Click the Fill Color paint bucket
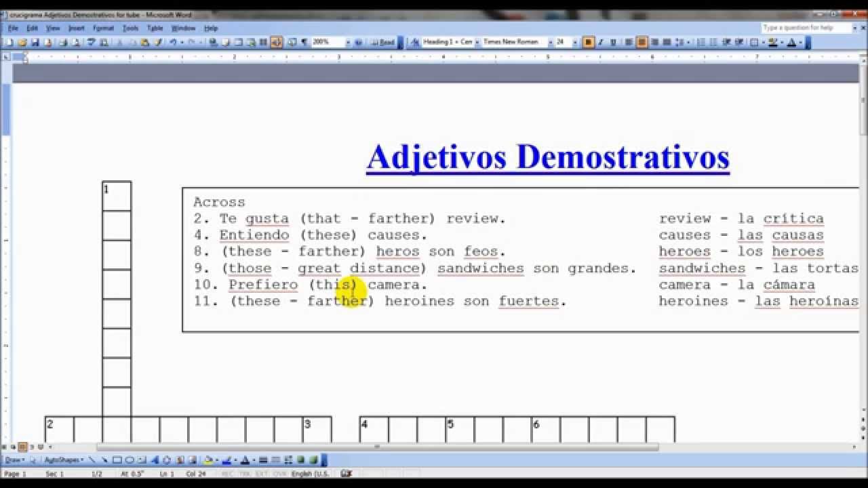This screenshot has width=868, height=488. coord(209,460)
